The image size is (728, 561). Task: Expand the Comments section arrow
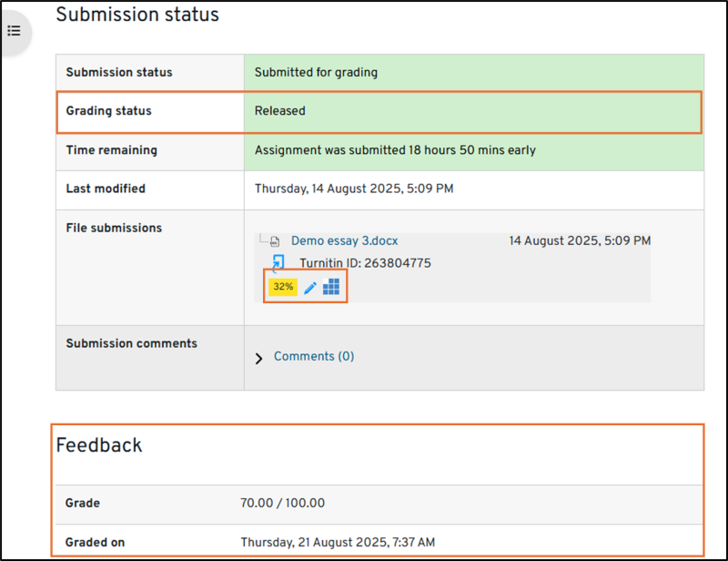pos(258,358)
